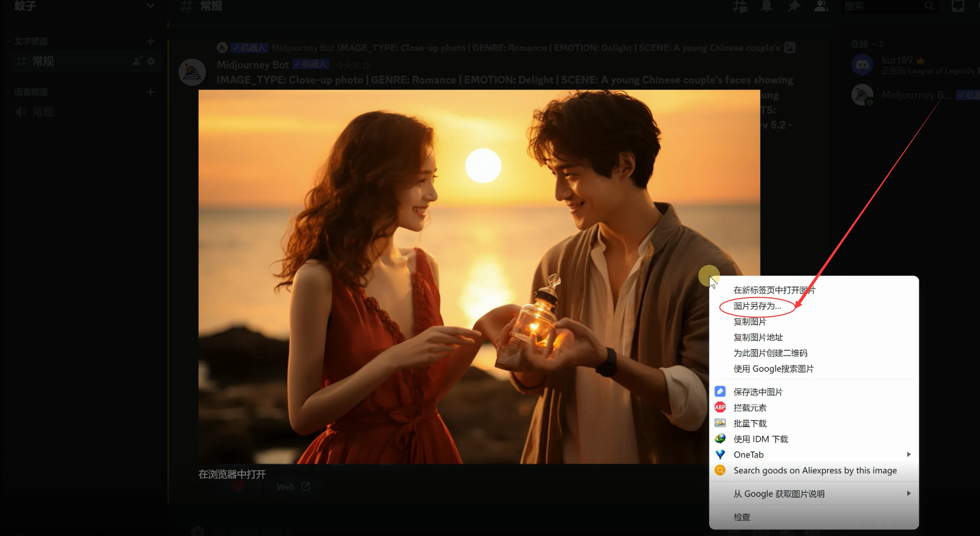Screen dimensions: 980x536
Task: Click the 在浏览器中打开 link
Action: tap(232, 474)
